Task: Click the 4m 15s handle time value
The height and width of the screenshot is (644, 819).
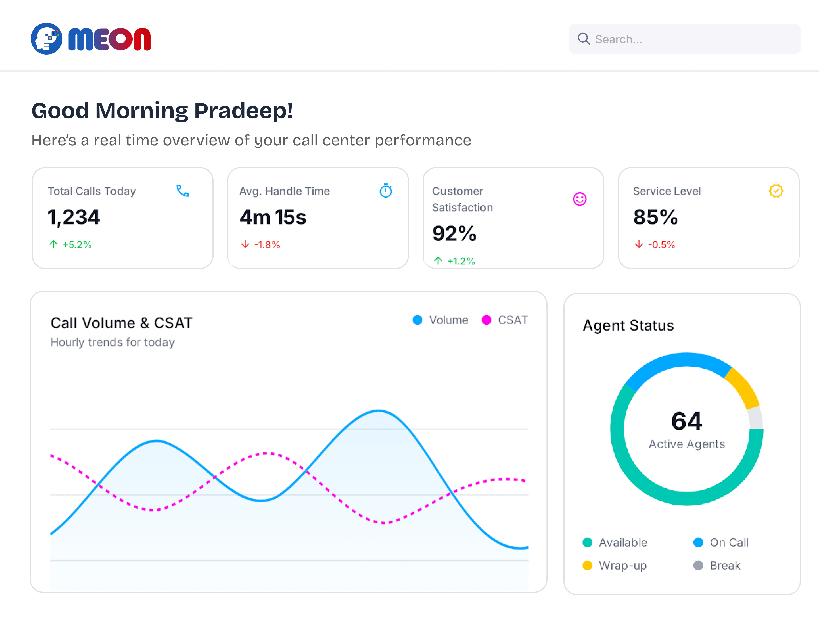Action: tap(273, 217)
